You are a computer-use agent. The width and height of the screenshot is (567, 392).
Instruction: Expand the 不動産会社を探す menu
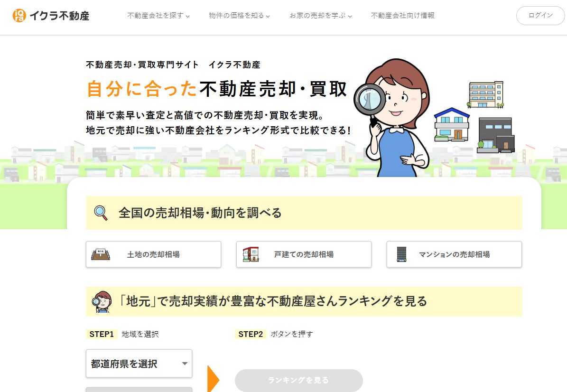(x=158, y=16)
